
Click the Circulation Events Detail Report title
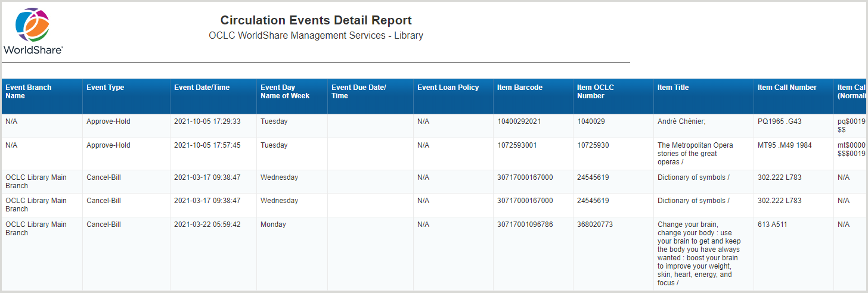316,21
